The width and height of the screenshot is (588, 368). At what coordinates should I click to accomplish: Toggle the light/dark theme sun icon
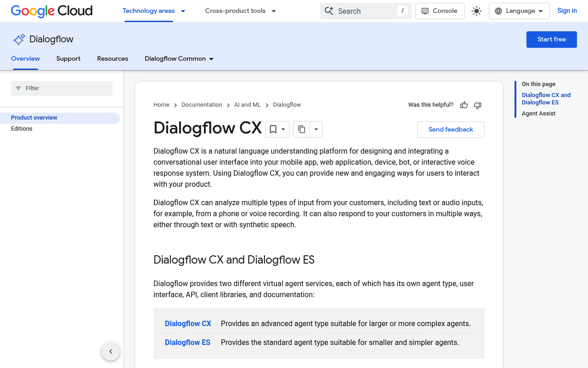(x=476, y=11)
